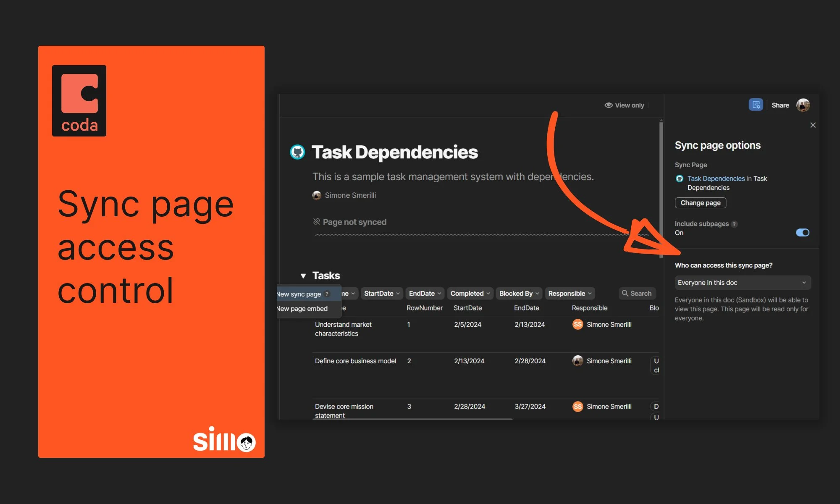Open the Blocked By filter dropdown
The image size is (840, 504).
click(x=519, y=294)
